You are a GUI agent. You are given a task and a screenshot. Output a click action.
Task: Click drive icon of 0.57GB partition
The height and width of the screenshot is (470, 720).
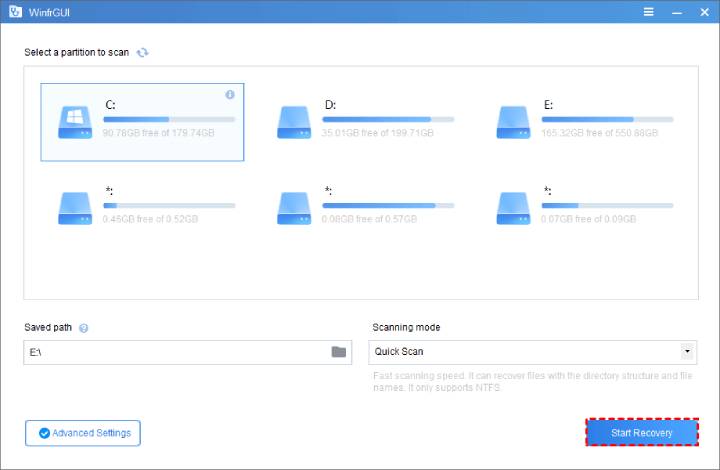click(294, 208)
